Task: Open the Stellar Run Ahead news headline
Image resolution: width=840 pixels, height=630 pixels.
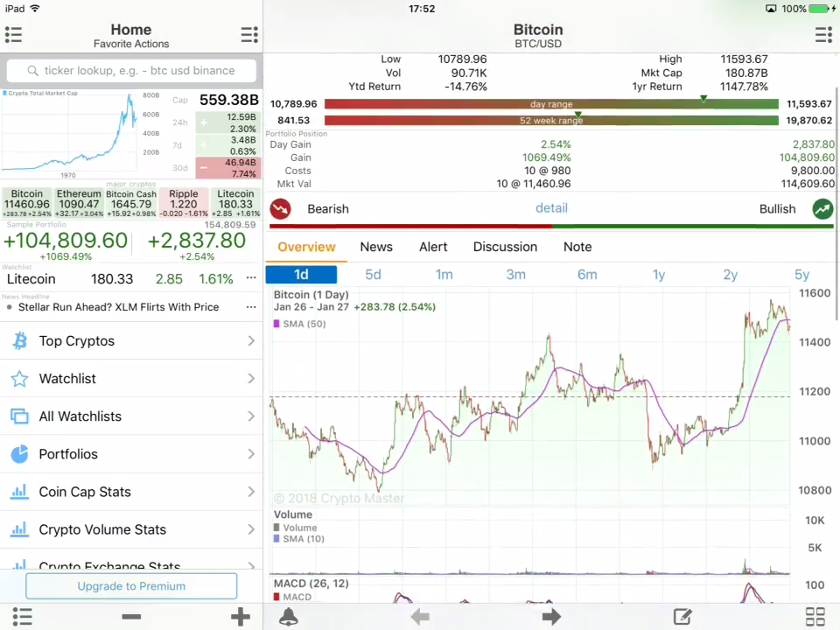Action: [x=118, y=307]
